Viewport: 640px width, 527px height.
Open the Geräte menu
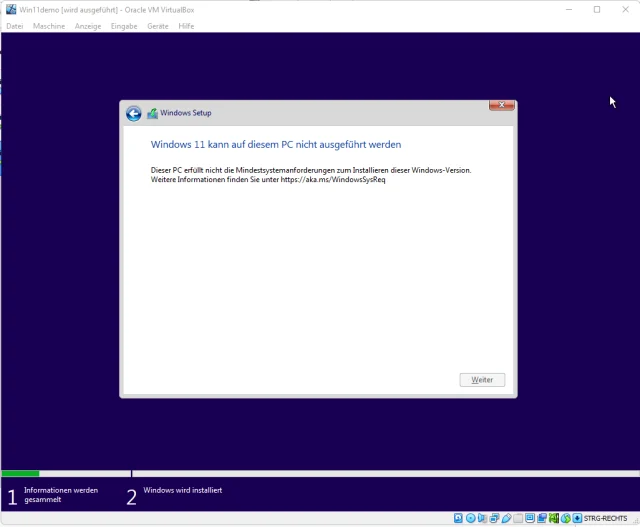(x=158, y=26)
